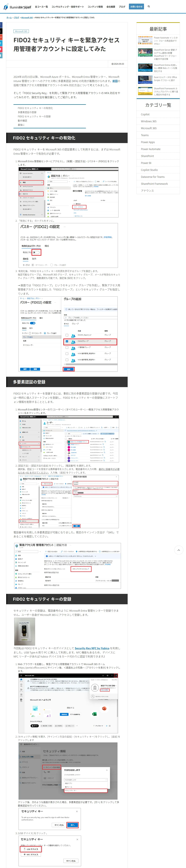Open recent post 'Power Automate インスタント フロー'
This screenshot has height=868, width=186.
(x=166, y=41)
